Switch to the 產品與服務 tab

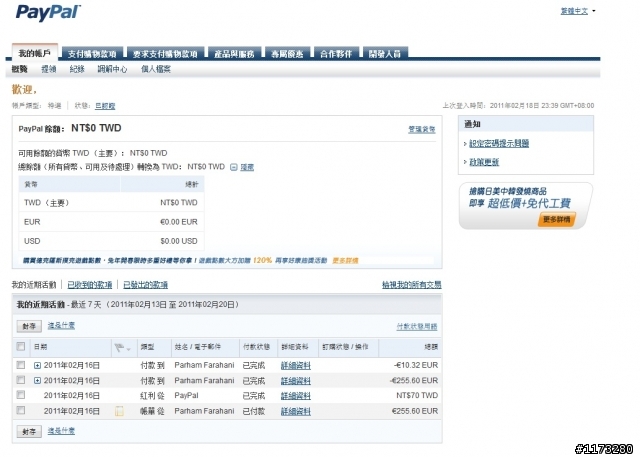click(234, 54)
